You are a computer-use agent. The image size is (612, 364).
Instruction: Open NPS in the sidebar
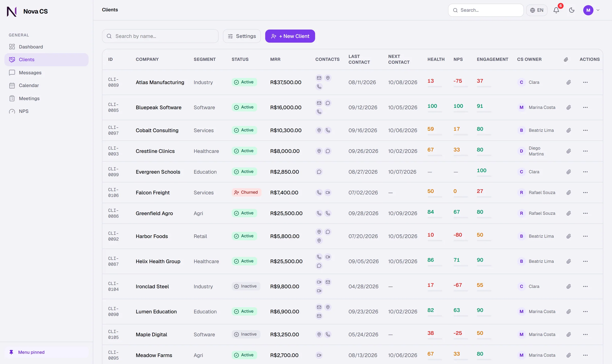pyautogui.click(x=46, y=111)
